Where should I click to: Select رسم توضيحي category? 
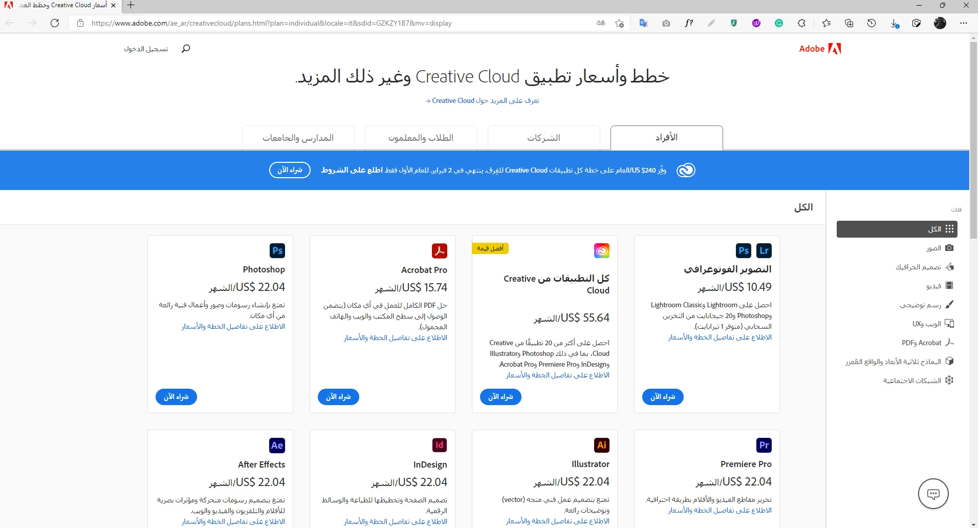(927, 305)
